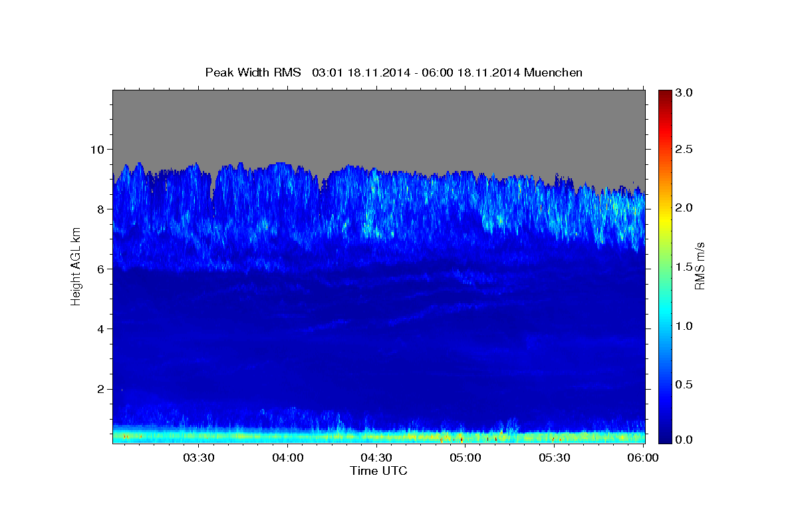Click the colorbar label '3.0'
The width and height of the screenshot is (798, 532).
point(686,93)
